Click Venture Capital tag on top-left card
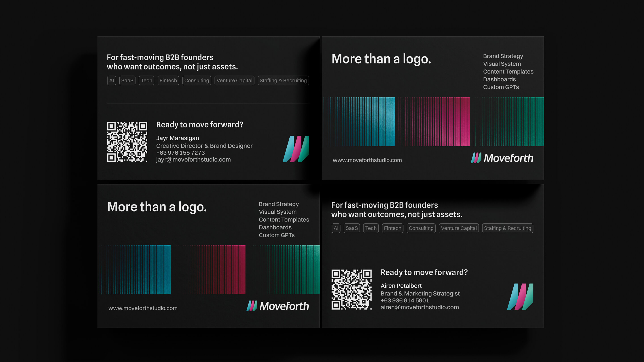The image size is (644, 362). click(234, 80)
